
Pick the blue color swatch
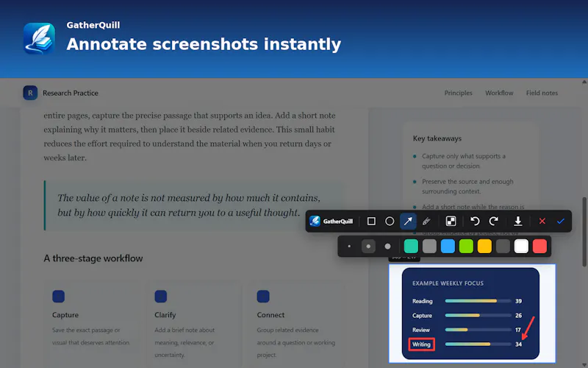click(x=448, y=247)
